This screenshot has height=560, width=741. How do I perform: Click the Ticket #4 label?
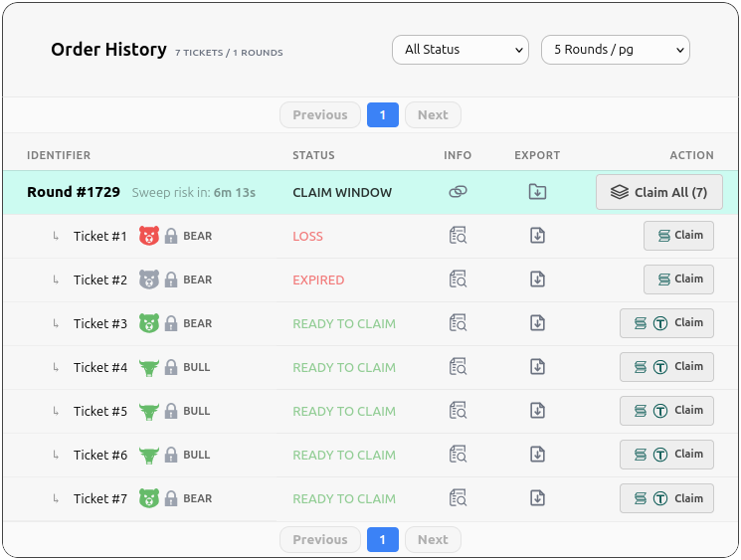(100, 367)
